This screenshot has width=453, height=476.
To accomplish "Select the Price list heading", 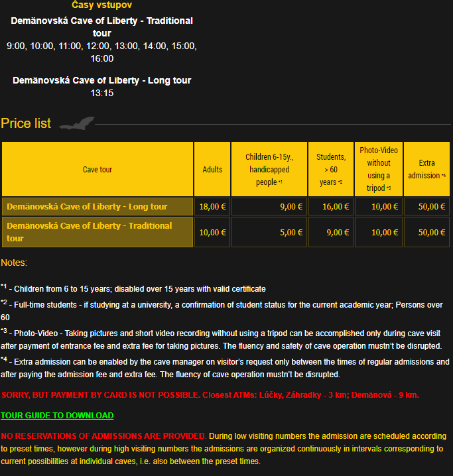I will (x=26, y=123).
